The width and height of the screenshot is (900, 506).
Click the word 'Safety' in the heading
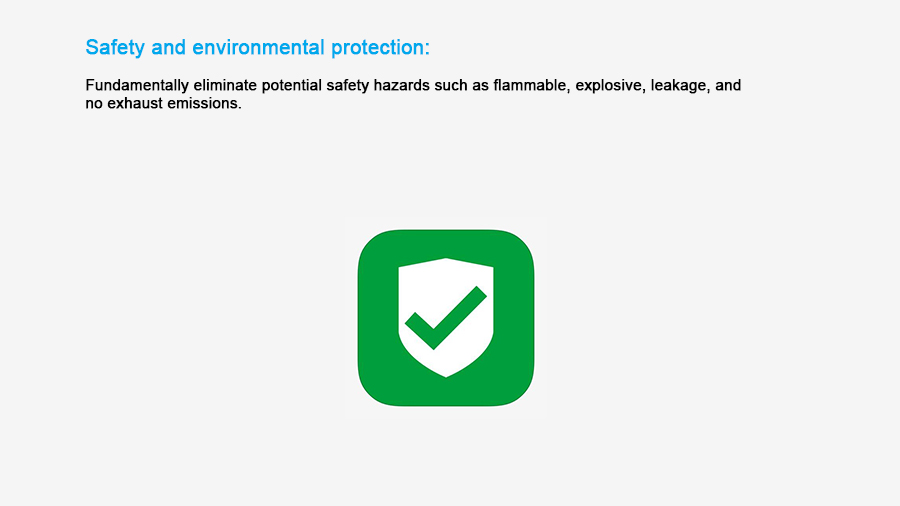[x=115, y=48]
